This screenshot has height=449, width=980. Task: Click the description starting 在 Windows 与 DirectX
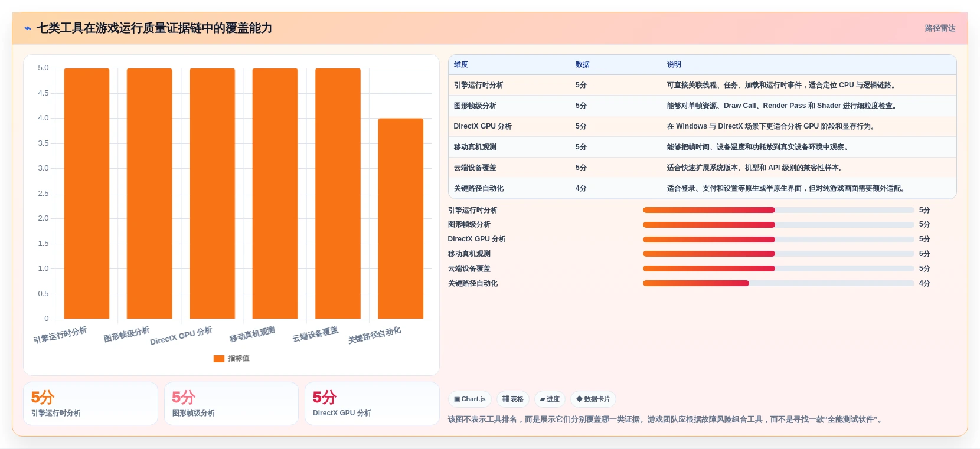pos(772,126)
